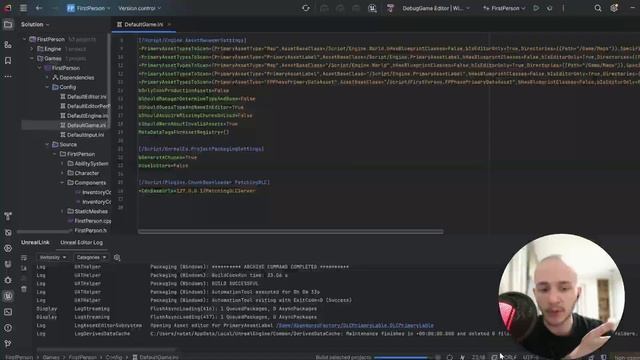Expand the Engine node
640x360 pixels.
pyautogui.click(x=32, y=49)
